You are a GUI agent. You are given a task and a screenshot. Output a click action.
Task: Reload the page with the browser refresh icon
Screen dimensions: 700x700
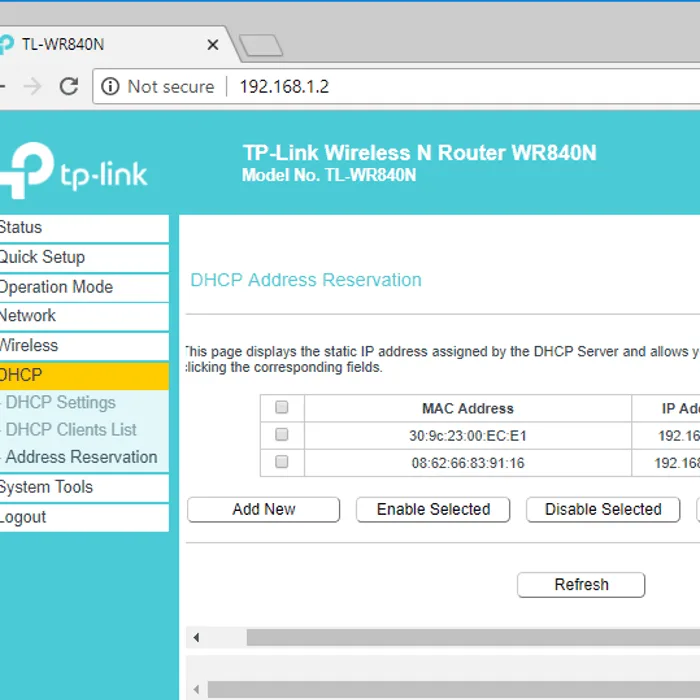pos(69,86)
